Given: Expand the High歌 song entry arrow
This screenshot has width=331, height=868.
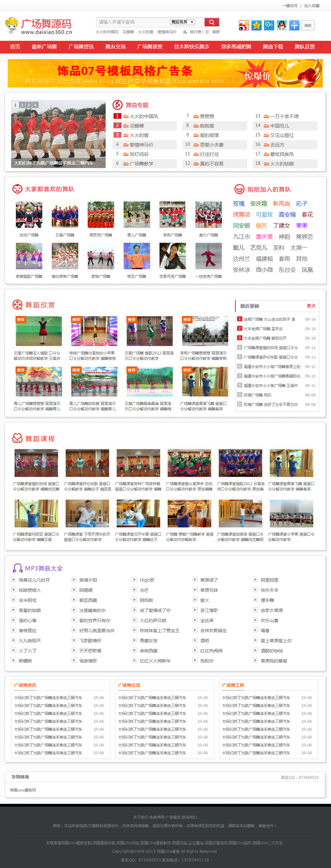Looking at the screenshot, I should click(134, 580).
